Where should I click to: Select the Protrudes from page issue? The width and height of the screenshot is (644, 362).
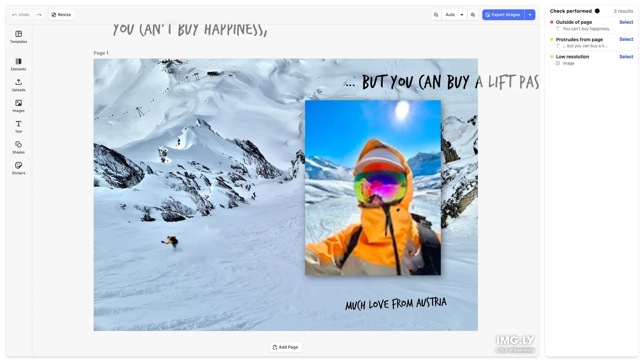(626, 39)
